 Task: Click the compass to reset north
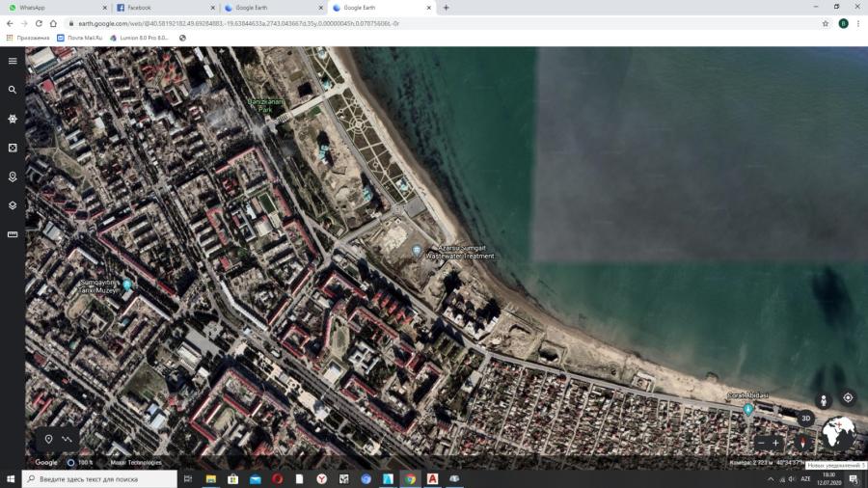[801, 442]
